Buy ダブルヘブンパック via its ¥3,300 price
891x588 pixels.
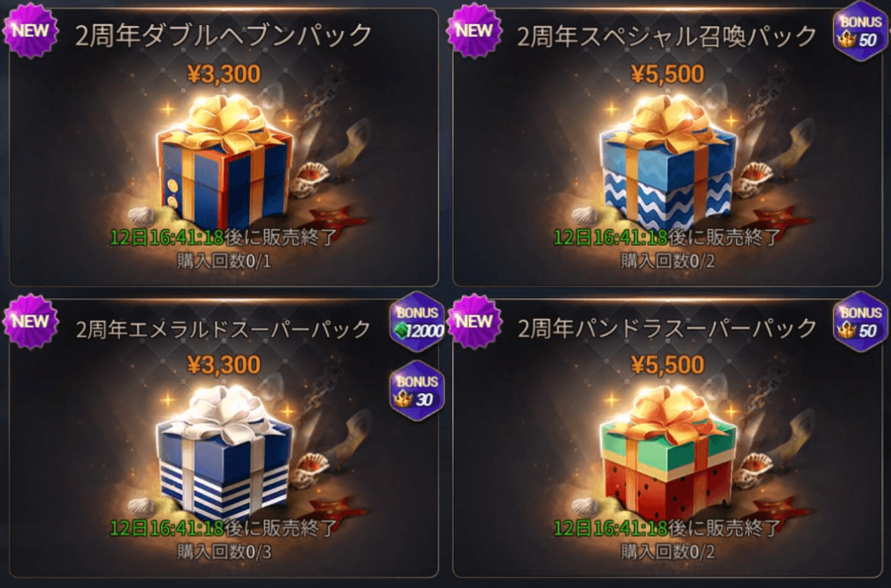click(x=223, y=73)
